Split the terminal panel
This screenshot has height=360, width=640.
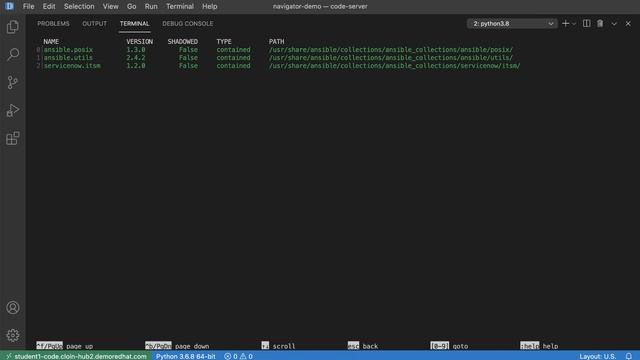587,24
